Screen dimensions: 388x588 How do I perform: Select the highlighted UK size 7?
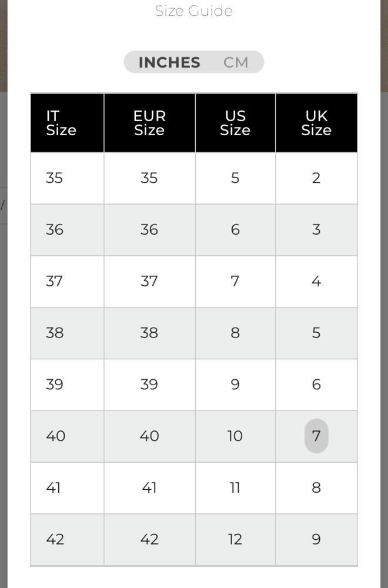(x=316, y=436)
